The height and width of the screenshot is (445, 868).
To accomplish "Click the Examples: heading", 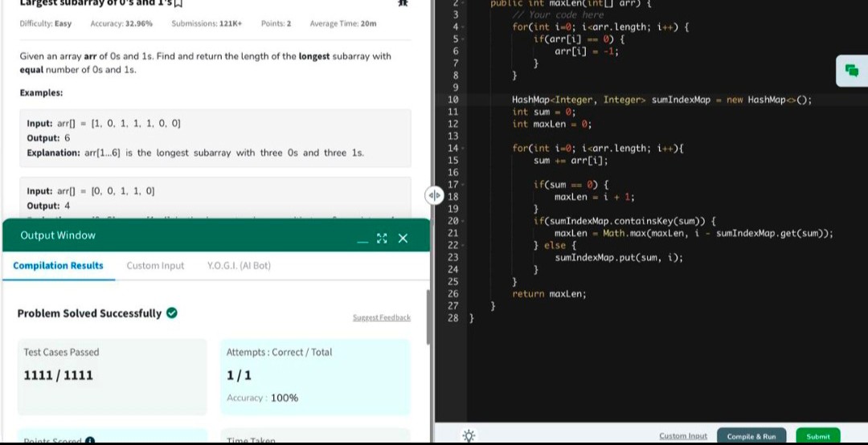I will (x=41, y=93).
